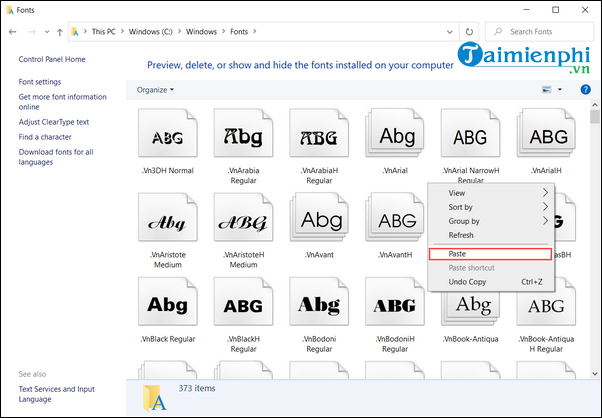Select the .VnBodoni Regular font icon
The image size is (602, 418).
(x=319, y=302)
